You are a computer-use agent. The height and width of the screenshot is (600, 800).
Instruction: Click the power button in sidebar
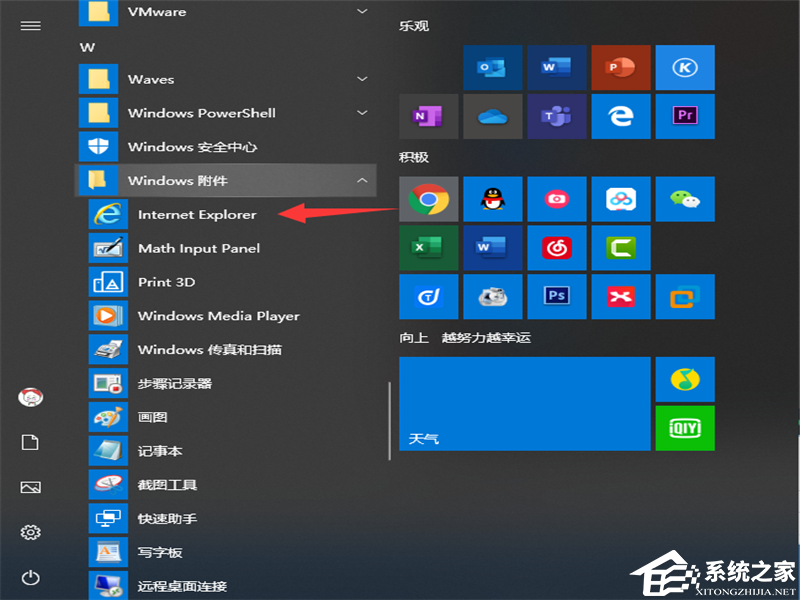[30, 577]
